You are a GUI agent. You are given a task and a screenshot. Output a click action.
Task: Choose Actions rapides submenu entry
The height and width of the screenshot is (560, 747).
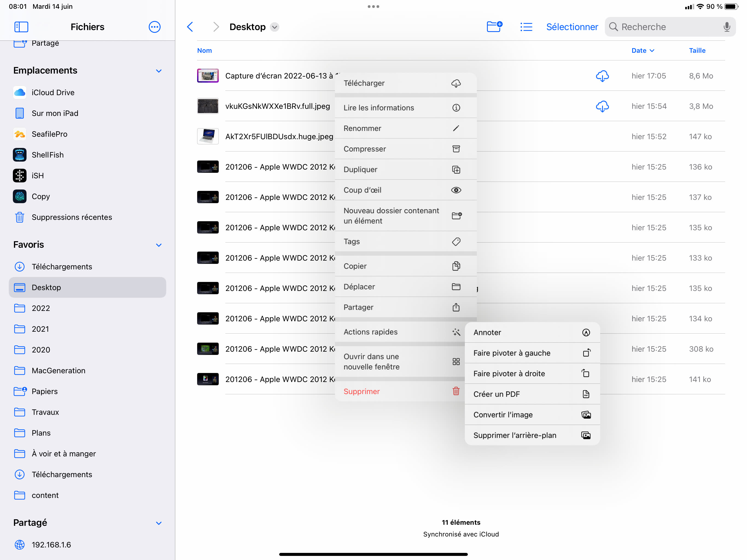pos(400,332)
